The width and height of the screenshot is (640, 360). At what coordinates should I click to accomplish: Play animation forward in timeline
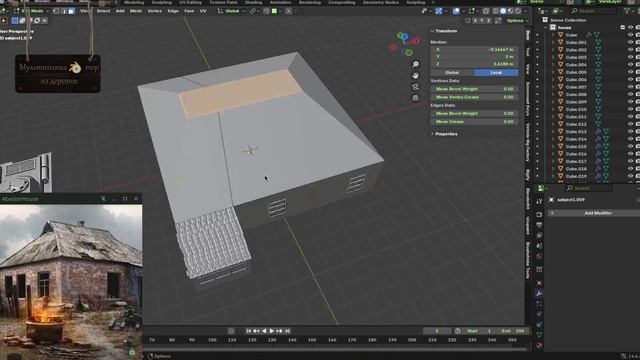[x=272, y=331]
